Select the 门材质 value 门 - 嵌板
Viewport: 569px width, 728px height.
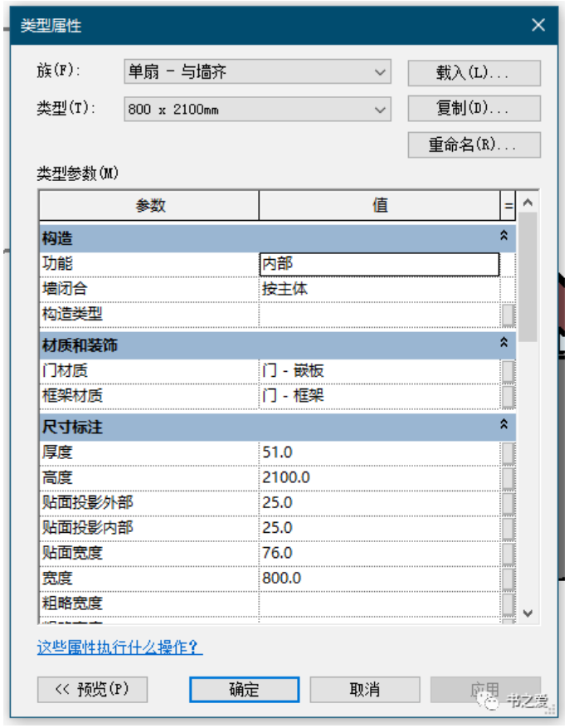coord(379,371)
